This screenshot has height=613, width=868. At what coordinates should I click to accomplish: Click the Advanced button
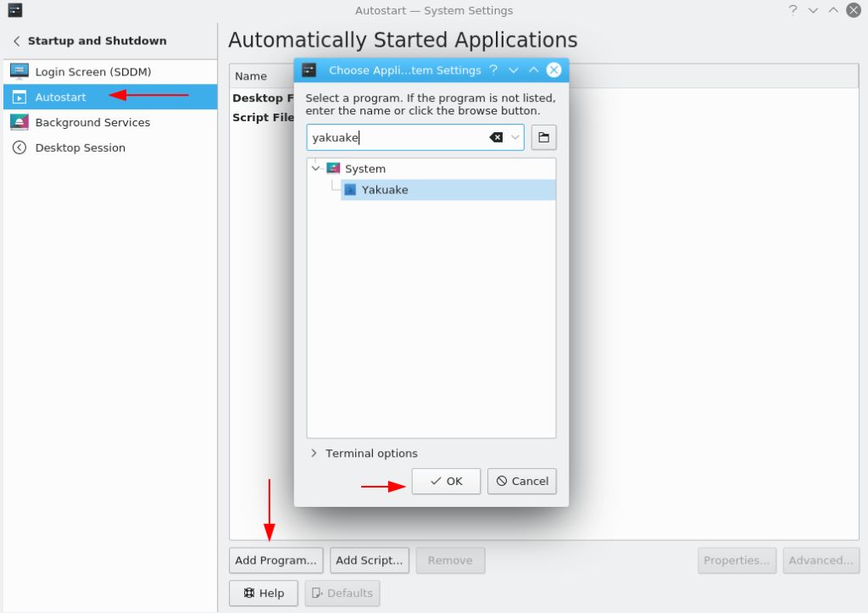coord(821,560)
